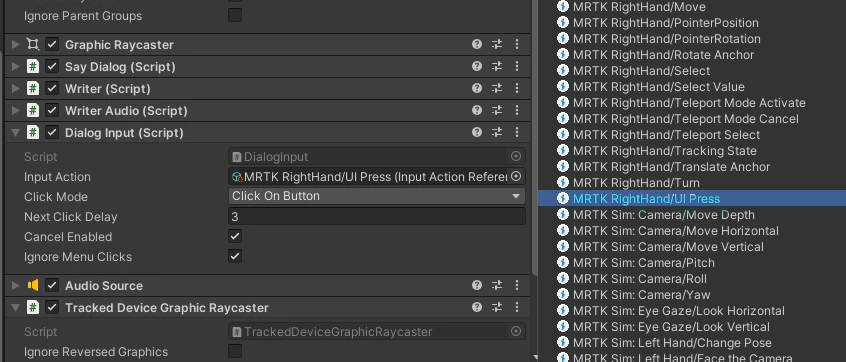Open presets for Graphic Raycaster component
The width and height of the screenshot is (846, 362).
pyautogui.click(x=497, y=44)
